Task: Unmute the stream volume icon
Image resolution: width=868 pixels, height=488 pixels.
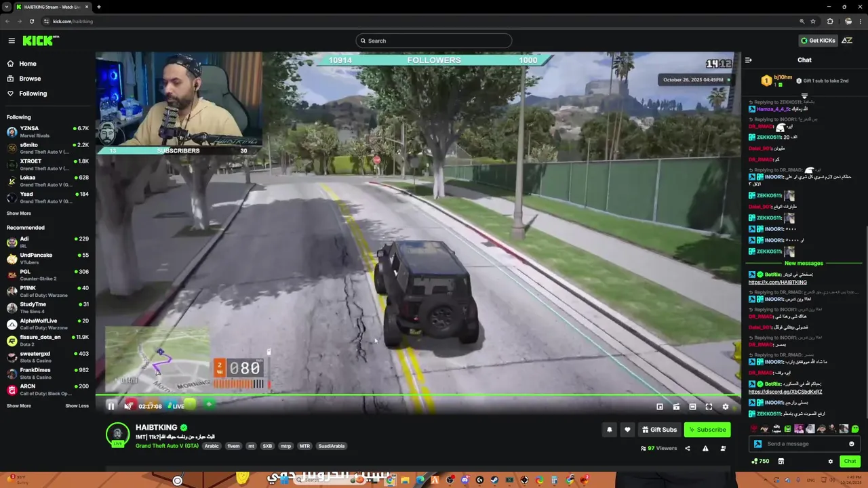Action: click(127, 406)
